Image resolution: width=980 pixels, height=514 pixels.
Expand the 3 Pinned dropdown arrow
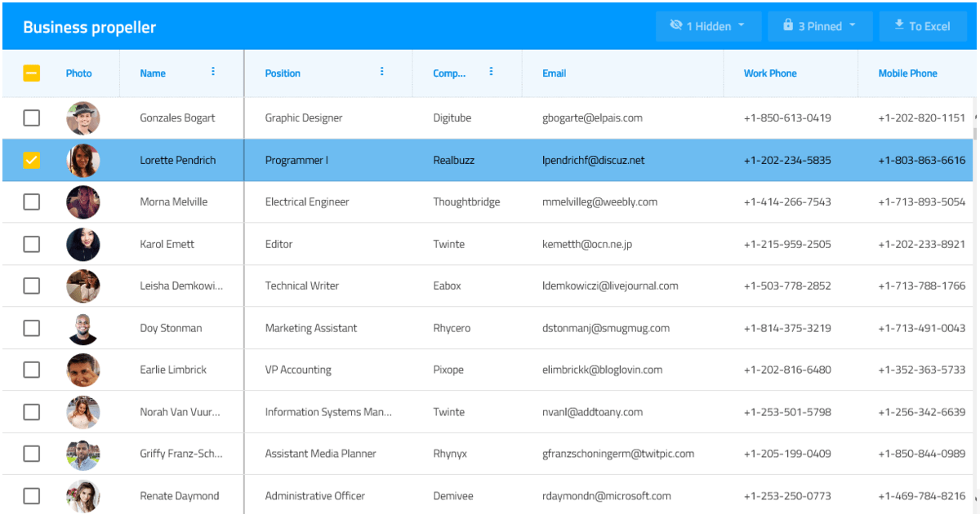pos(853,25)
